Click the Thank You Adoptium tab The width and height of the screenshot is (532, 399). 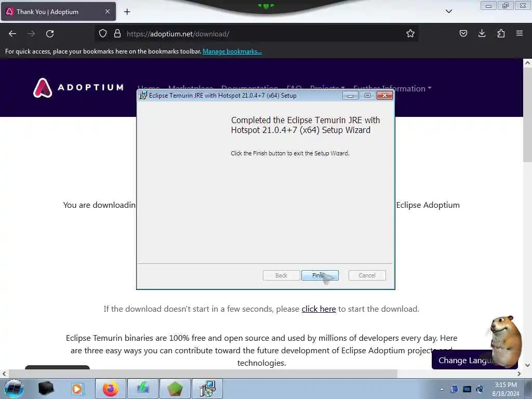coord(58,11)
